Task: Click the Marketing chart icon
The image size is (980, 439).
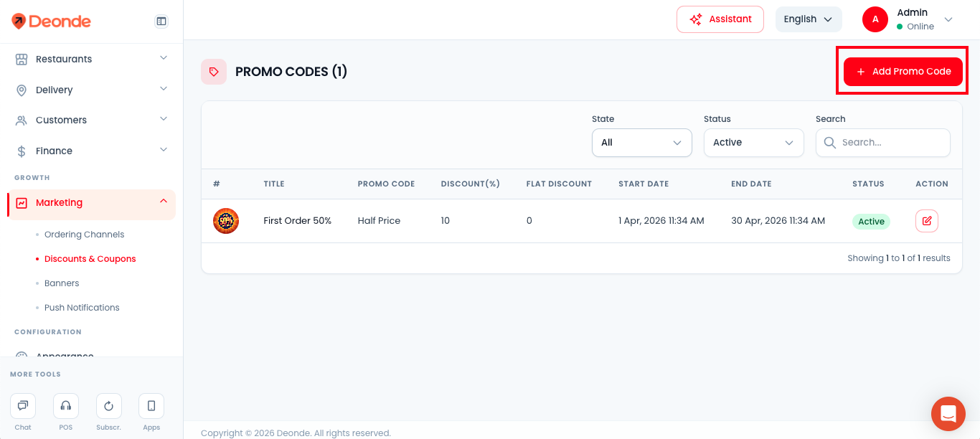Action: tap(22, 203)
